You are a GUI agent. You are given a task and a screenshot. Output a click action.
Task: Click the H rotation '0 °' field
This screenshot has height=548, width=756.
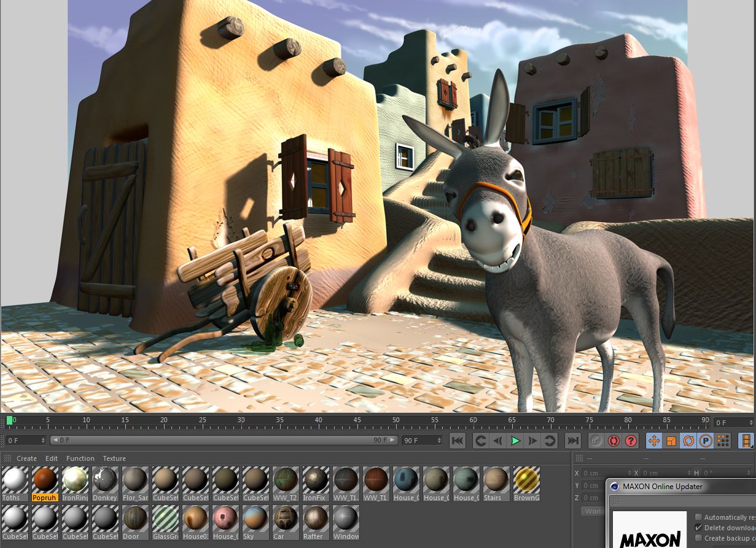pos(727,473)
